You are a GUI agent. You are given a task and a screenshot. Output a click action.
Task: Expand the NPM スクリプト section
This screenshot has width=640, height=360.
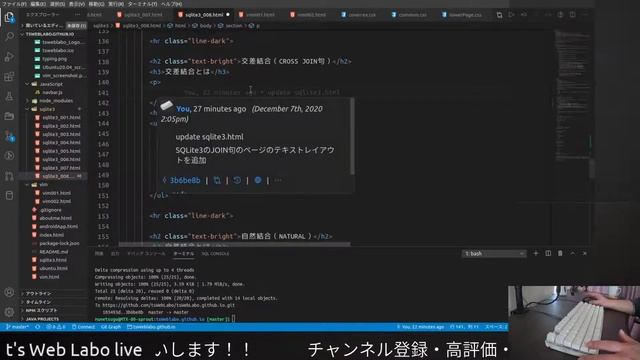tap(41, 310)
